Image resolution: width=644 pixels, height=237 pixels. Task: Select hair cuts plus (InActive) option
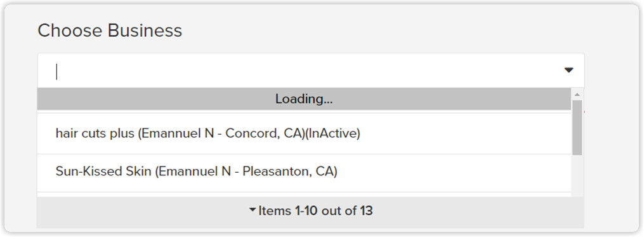pyautogui.click(x=304, y=133)
